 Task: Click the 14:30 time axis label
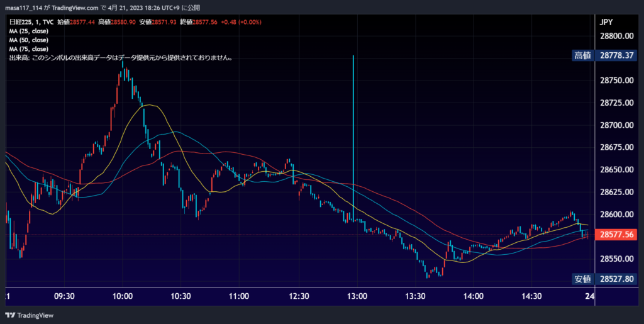coord(531,296)
